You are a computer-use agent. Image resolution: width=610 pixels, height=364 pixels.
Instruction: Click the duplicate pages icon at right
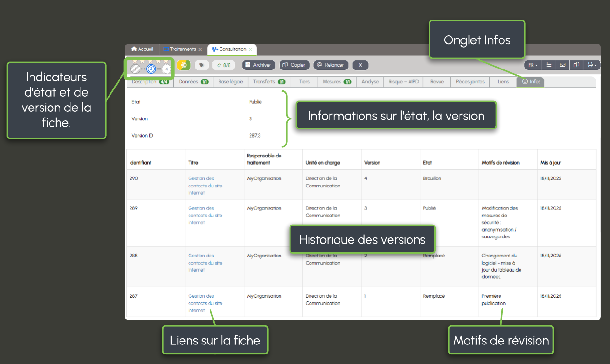(x=576, y=65)
